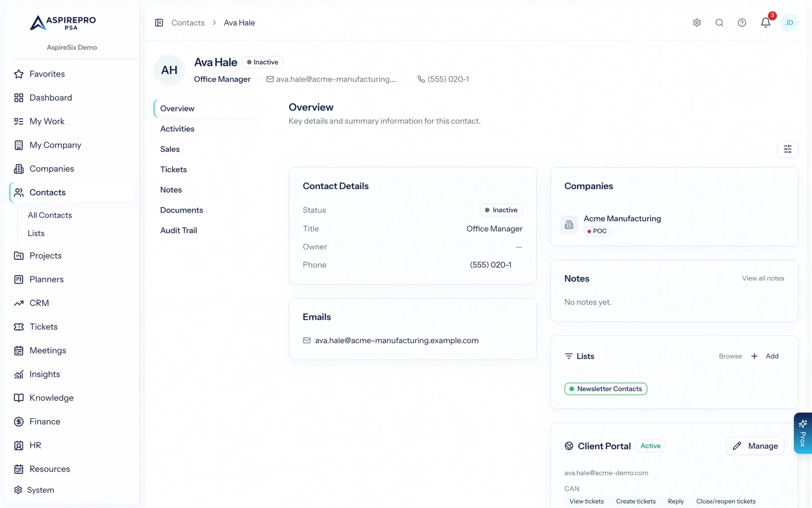
Task: Click email ava.hale@acme-manufacturing.example.com in Emails card
Action: pyautogui.click(x=396, y=340)
